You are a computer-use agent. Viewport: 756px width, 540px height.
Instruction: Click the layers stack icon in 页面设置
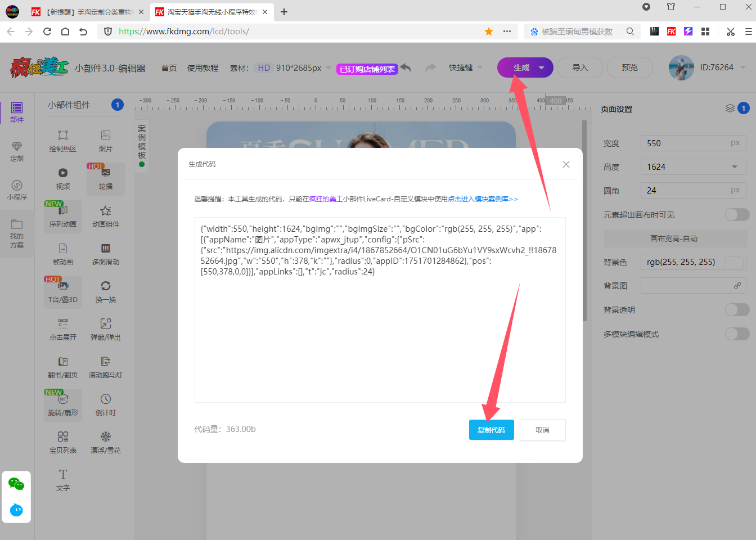coord(730,108)
